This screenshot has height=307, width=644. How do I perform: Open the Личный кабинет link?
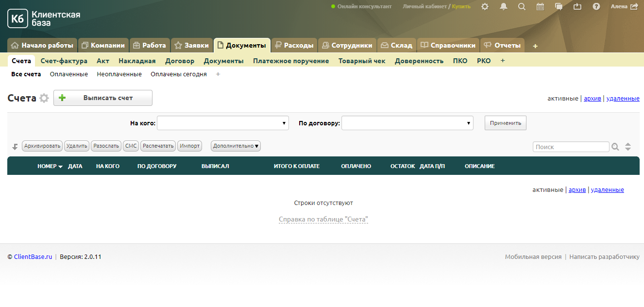pyautogui.click(x=424, y=7)
